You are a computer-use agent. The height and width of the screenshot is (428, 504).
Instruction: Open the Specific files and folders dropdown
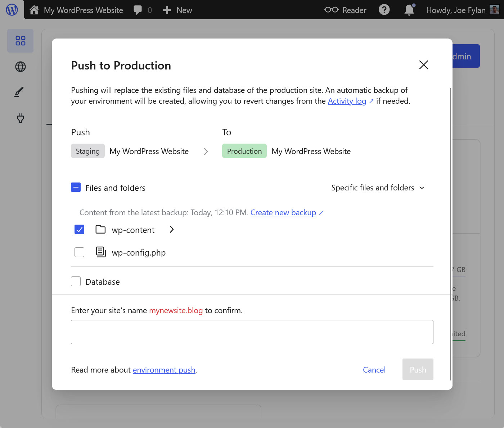click(378, 188)
